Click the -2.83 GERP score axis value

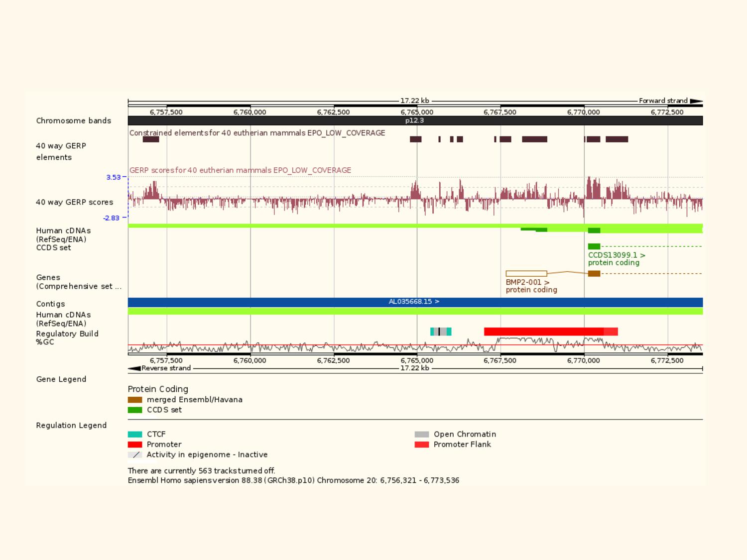[x=112, y=218]
